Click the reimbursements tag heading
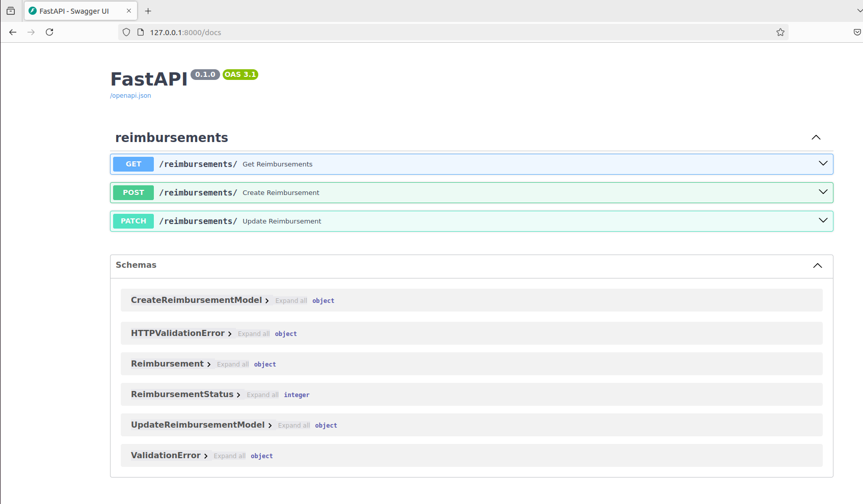The width and height of the screenshot is (863, 504). click(x=172, y=137)
